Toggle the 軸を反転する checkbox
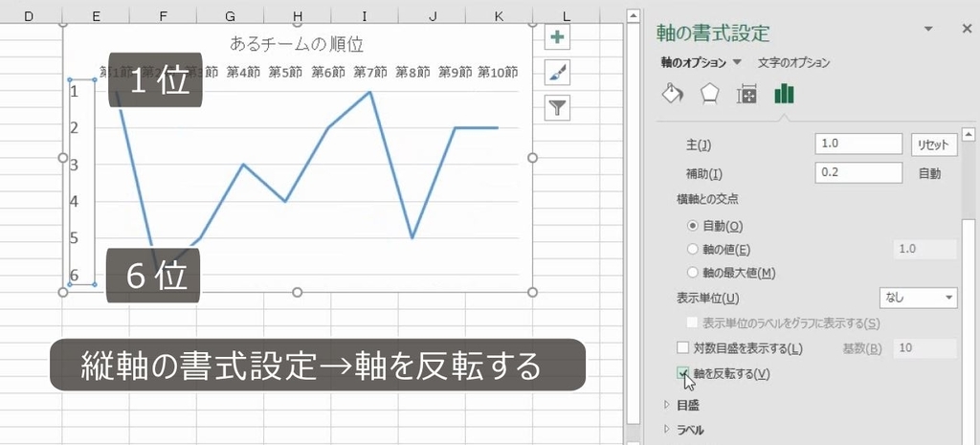Image resolution: width=980 pixels, height=445 pixels. (682, 374)
